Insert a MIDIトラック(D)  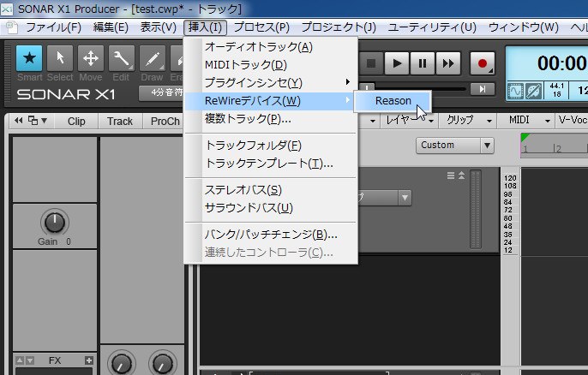click(270, 65)
